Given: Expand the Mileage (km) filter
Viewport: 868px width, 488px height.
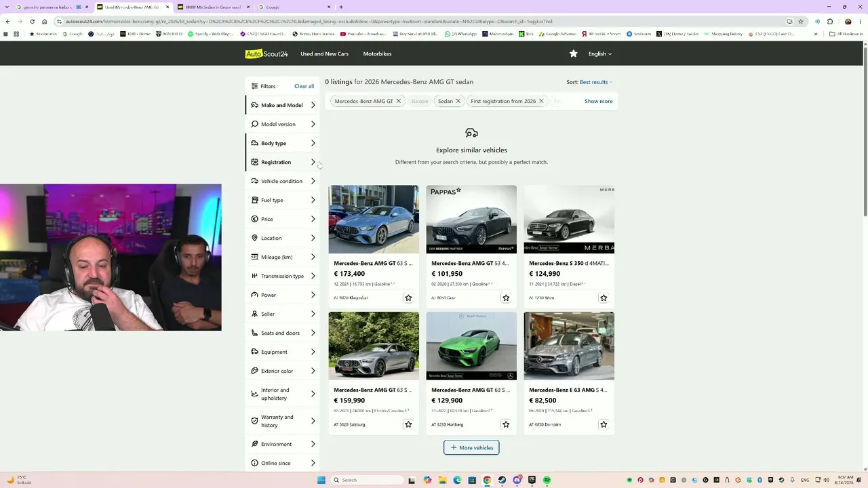Looking at the screenshot, I should click(x=282, y=257).
